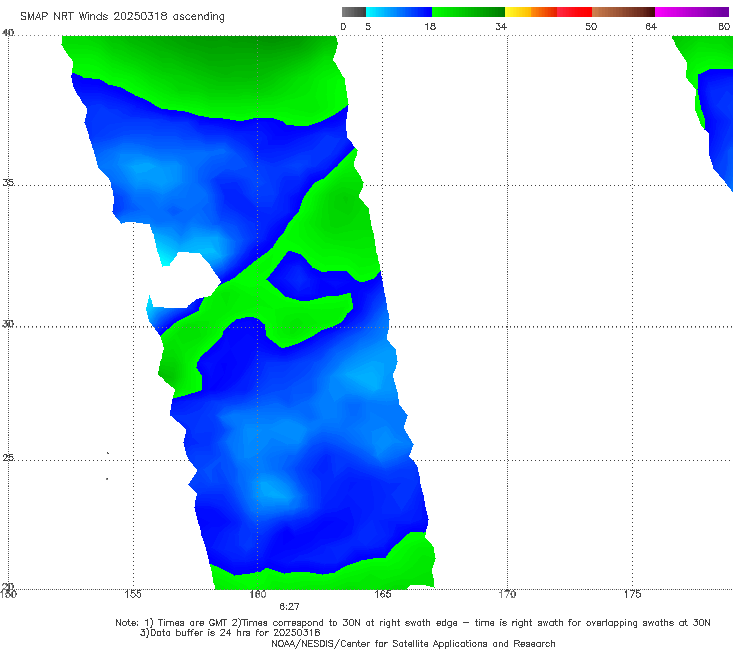This screenshot has height=650, width=740.
Task: Click the latitude axis label '30'
Action: coord(8,324)
